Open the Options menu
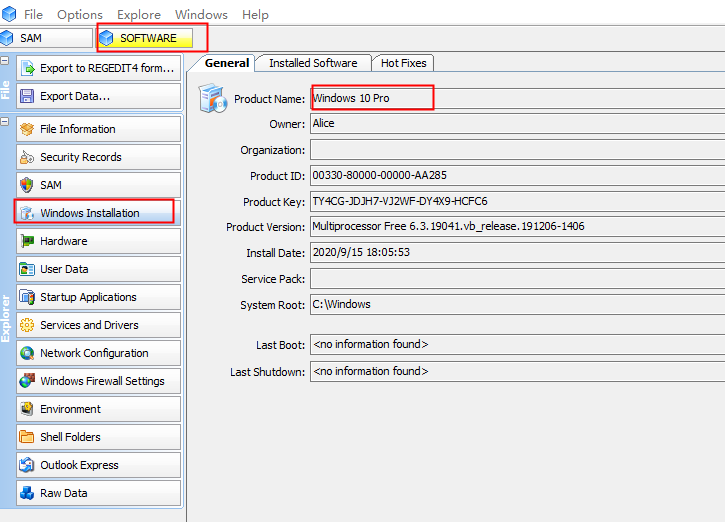725x522 pixels. point(80,15)
